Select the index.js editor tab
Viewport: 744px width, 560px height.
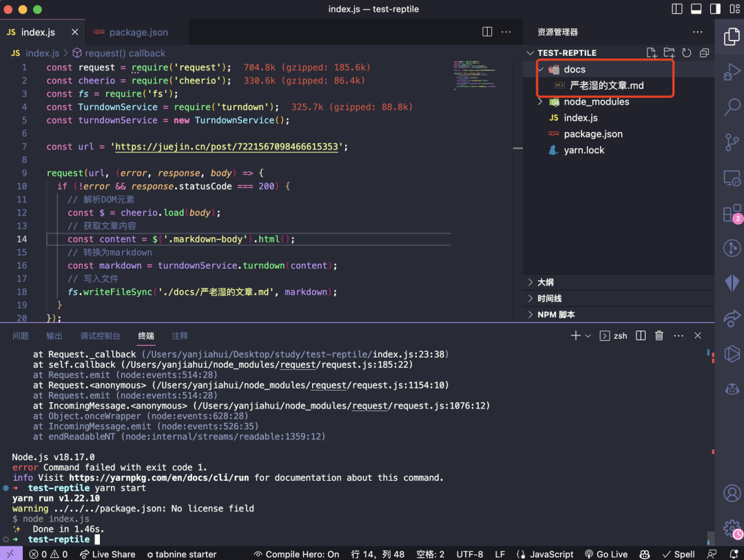pos(37,32)
